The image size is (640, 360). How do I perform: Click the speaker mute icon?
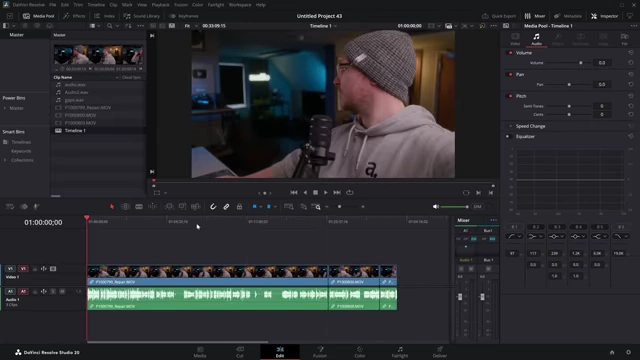[x=436, y=207]
